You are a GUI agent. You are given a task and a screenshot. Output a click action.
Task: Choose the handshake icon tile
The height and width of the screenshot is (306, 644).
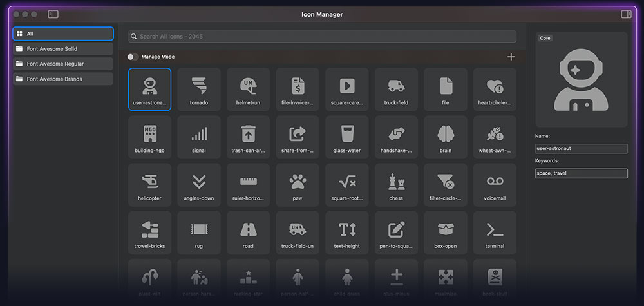[x=396, y=137]
